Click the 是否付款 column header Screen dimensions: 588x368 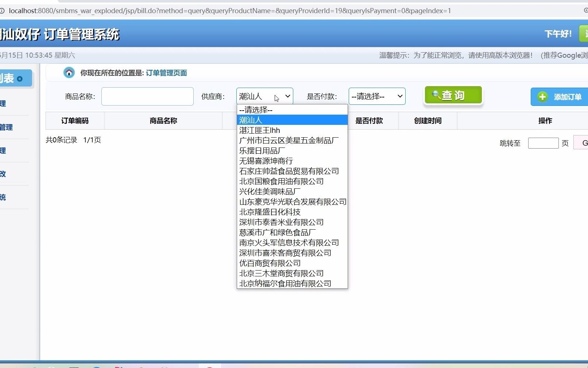[369, 120]
